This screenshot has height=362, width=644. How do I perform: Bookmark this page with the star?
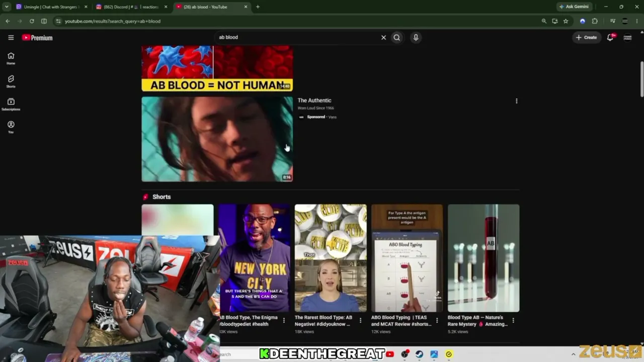[566, 21]
